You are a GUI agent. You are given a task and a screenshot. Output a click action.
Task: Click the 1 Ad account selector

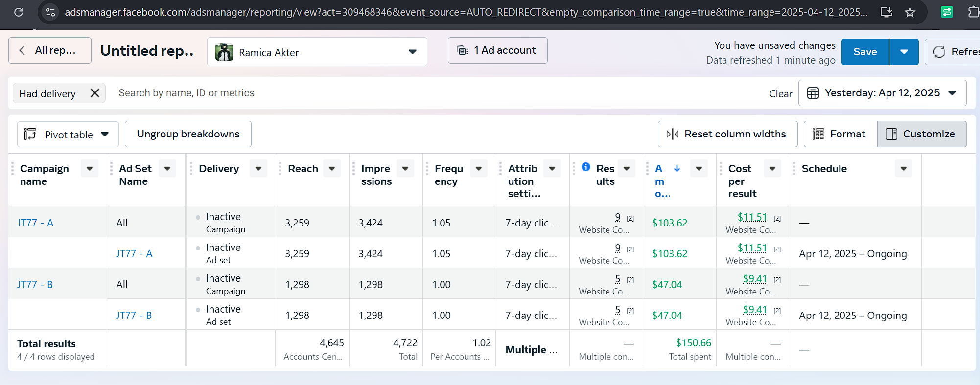pos(497,50)
